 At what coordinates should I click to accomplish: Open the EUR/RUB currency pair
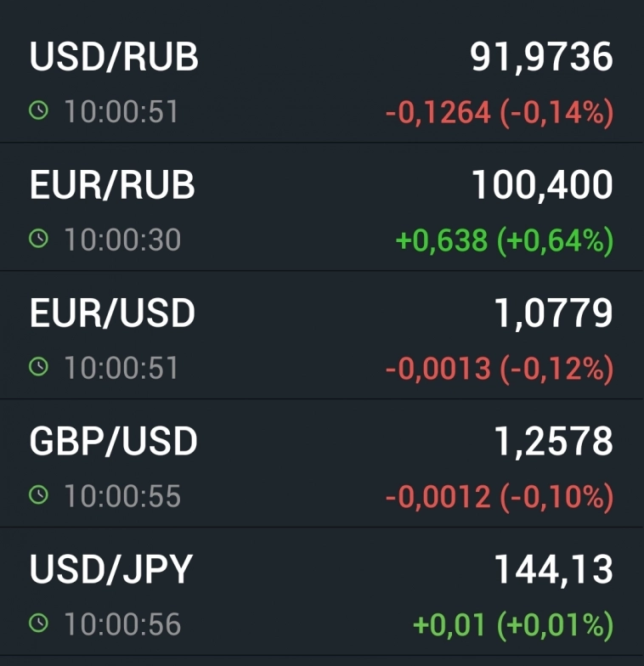click(x=112, y=185)
